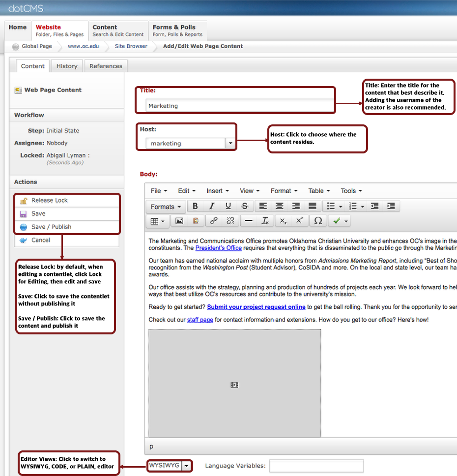The height and width of the screenshot is (476, 457).
Task: Expand the numbered list style arrow
Action: [363, 207]
